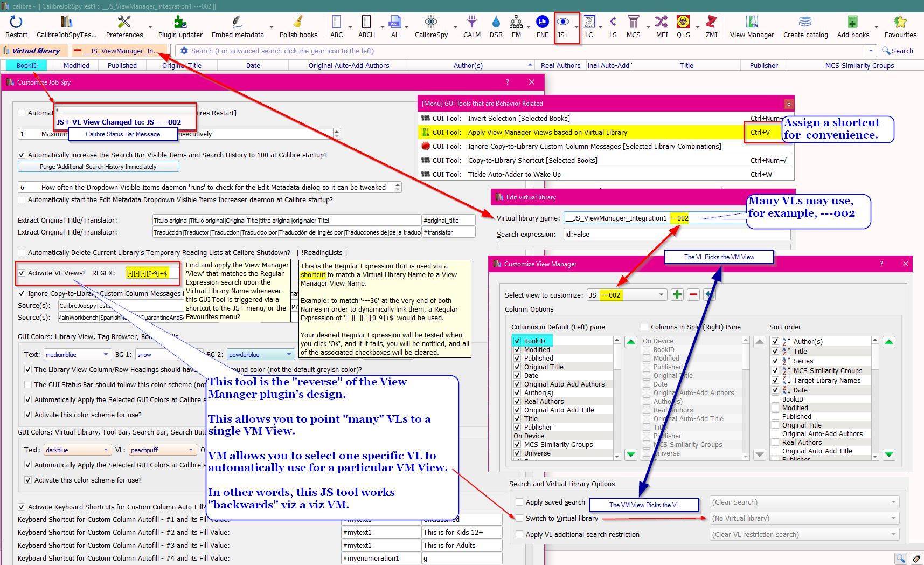Disable the Activate VL Views checkbox
Viewport: 924px width, 565px height.
pos(22,273)
